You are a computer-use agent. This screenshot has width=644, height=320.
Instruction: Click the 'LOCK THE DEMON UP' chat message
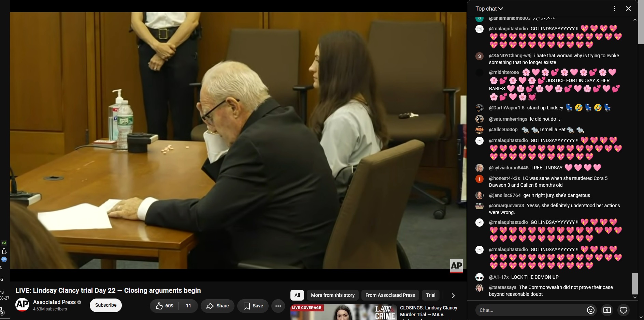(535, 277)
